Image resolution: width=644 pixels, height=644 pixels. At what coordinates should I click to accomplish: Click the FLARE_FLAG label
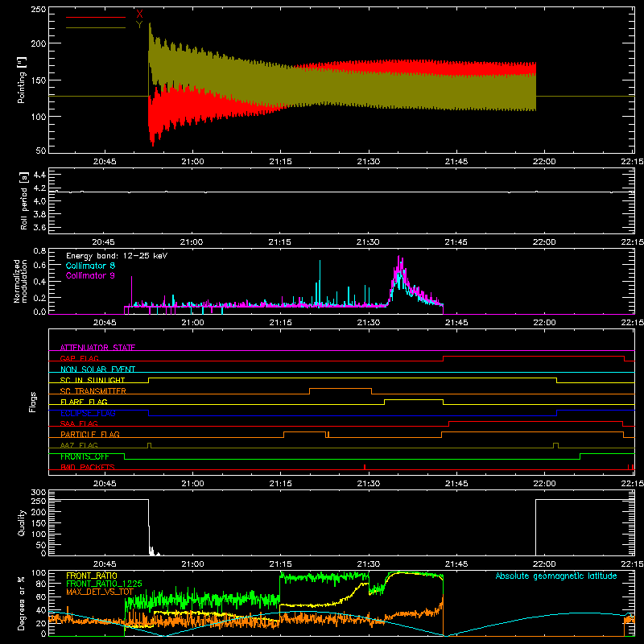(x=84, y=402)
